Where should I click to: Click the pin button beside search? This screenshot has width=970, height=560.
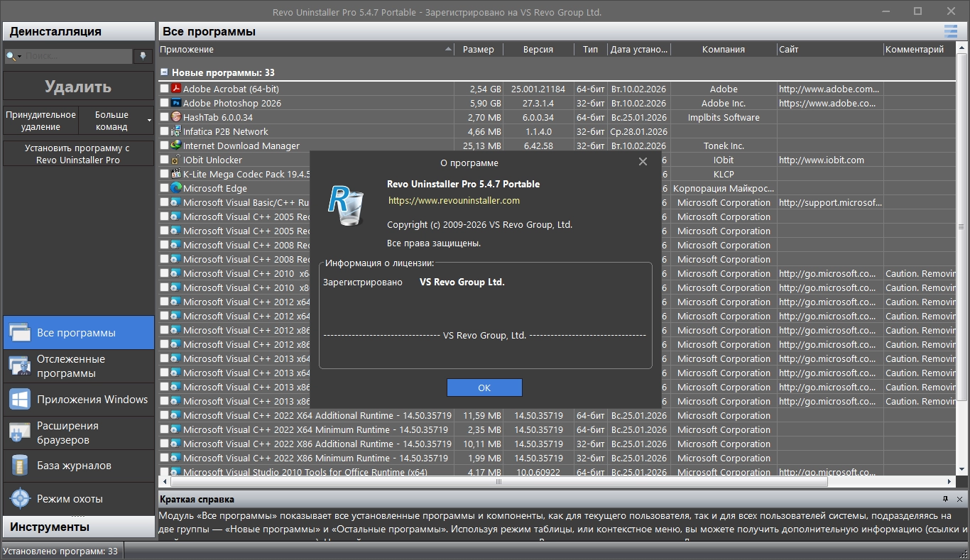pos(143,56)
